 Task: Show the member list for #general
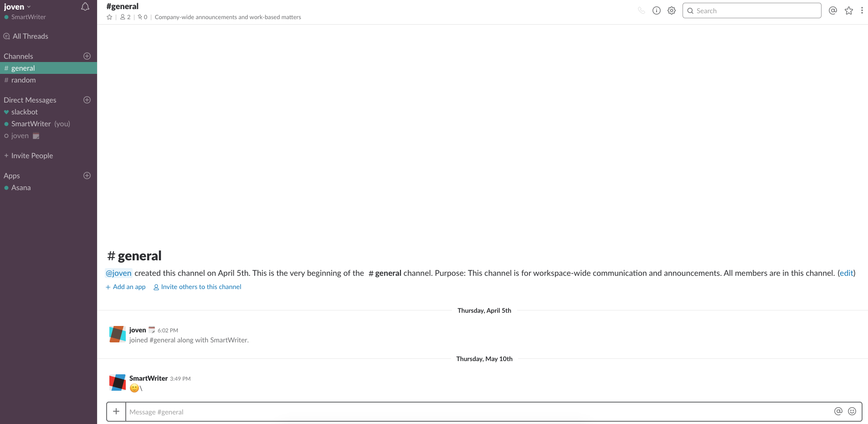pos(124,17)
